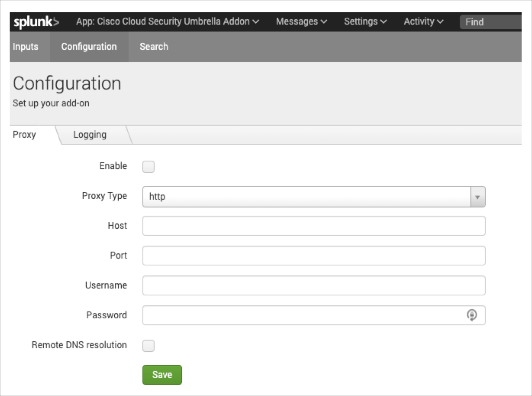Click the App name dropdown chevron
Viewport: 532px width, 396px height.
(x=255, y=22)
